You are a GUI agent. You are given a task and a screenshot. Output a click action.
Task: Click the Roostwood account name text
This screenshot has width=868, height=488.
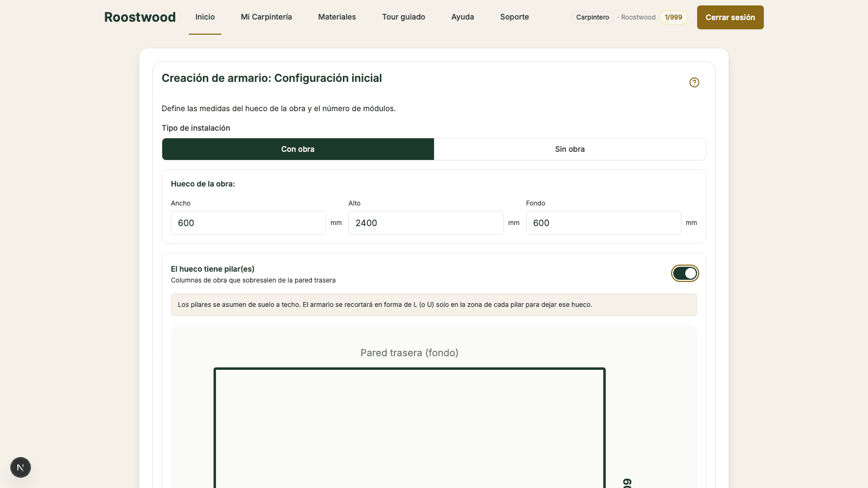pos(638,17)
